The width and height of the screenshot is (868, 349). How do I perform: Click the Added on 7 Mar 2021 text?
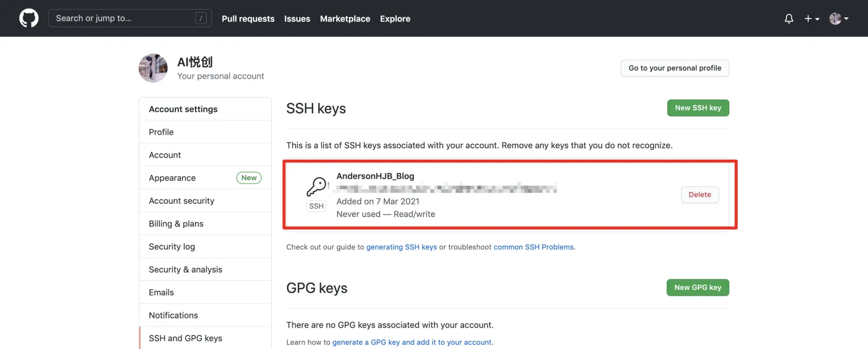pos(378,201)
